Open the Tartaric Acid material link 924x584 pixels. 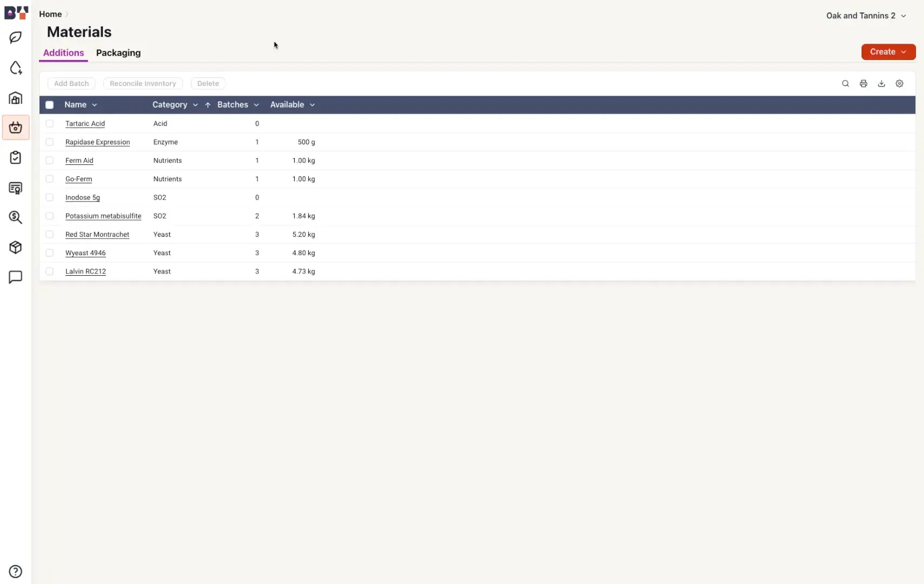(85, 123)
